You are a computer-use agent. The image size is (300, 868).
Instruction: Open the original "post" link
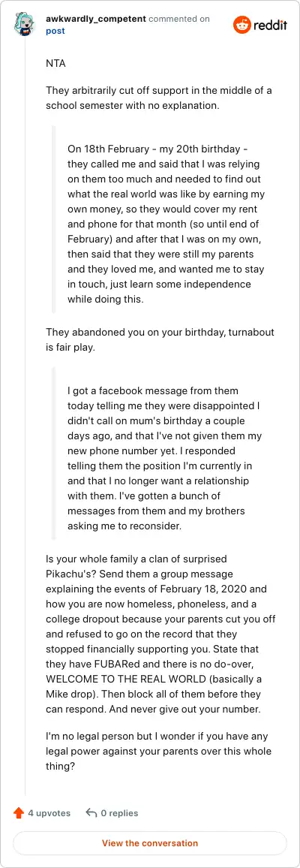(x=55, y=31)
